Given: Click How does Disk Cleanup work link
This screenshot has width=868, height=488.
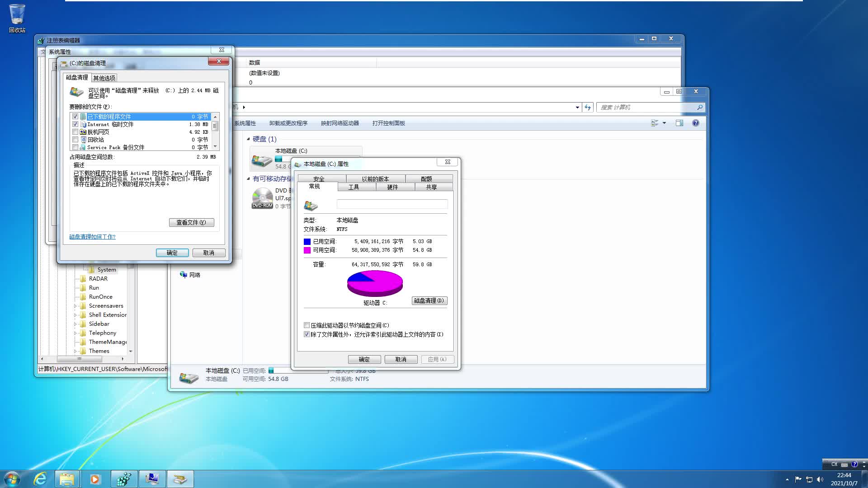Looking at the screenshot, I should click(92, 237).
